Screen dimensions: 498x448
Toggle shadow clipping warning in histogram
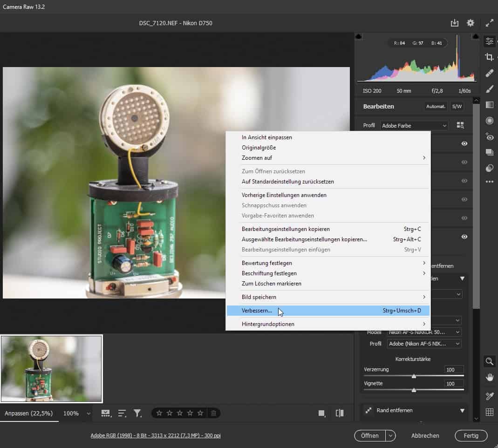(x=359, y=37)
